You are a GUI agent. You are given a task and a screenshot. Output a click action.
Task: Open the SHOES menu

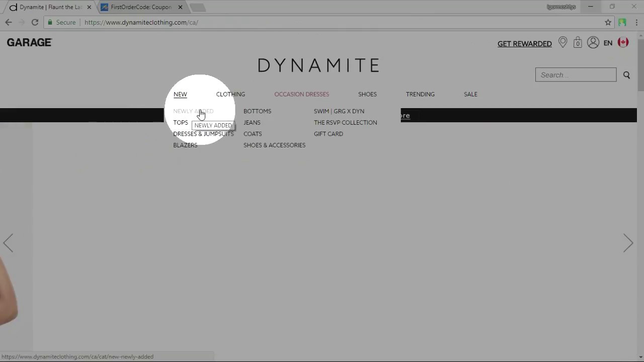coord(367,94)
